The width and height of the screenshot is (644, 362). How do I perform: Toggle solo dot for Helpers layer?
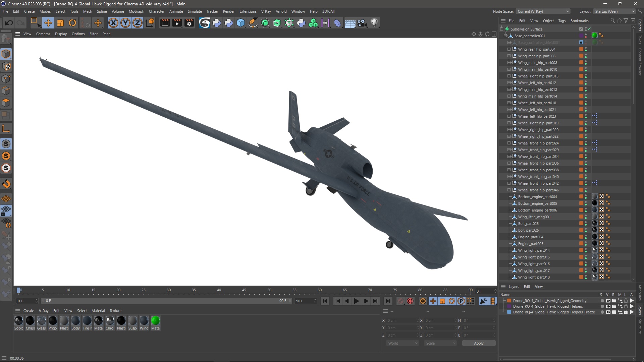(x=602, y=306)
